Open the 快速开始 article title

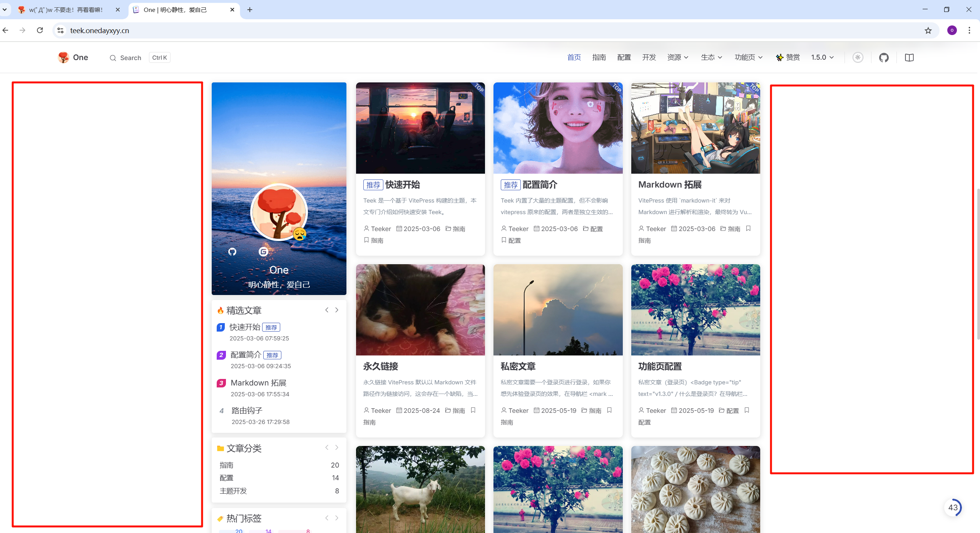pos(402,184)
